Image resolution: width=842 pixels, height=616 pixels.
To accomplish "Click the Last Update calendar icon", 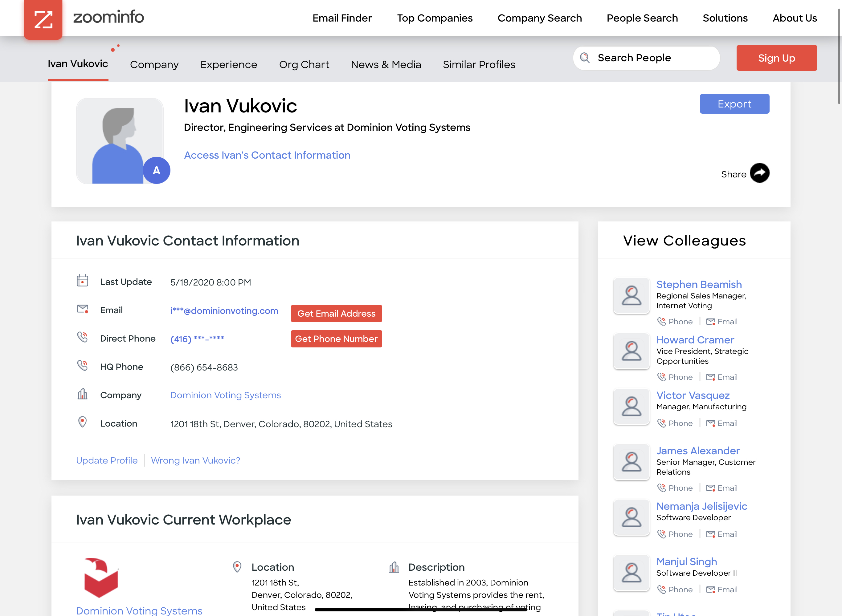I will click(x=83, y=281).
